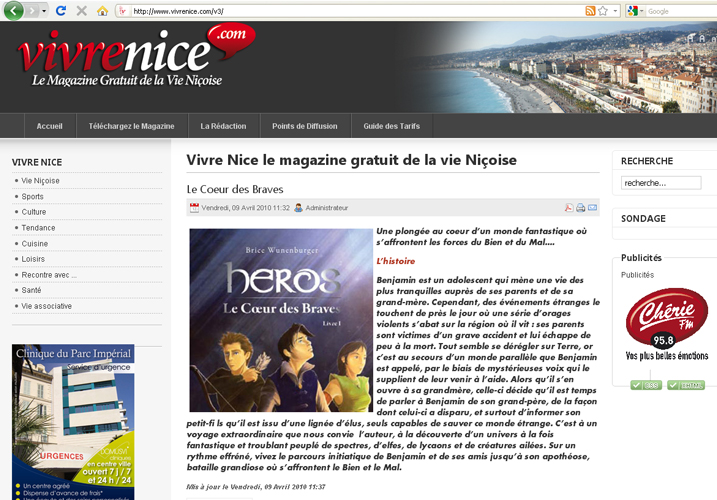717x500 pixels.
Task: Click the Administrateur author name
Action: pyautogui.click(x=326, y=208)
